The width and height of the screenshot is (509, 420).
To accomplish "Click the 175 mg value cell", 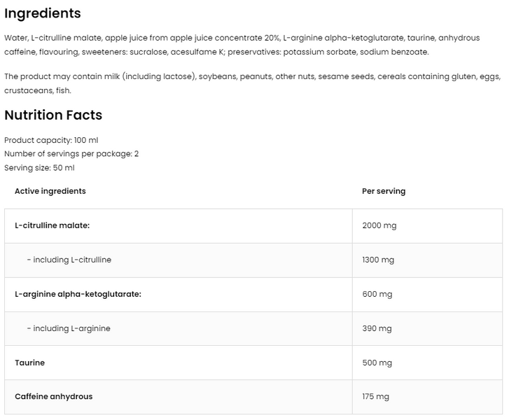I will [427, 397].
